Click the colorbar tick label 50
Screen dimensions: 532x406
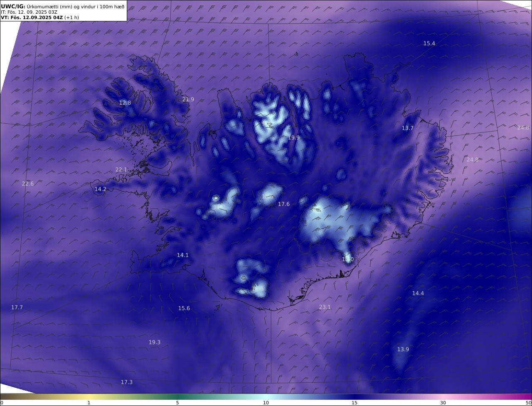pyautogui.click(x=529, y=403)
